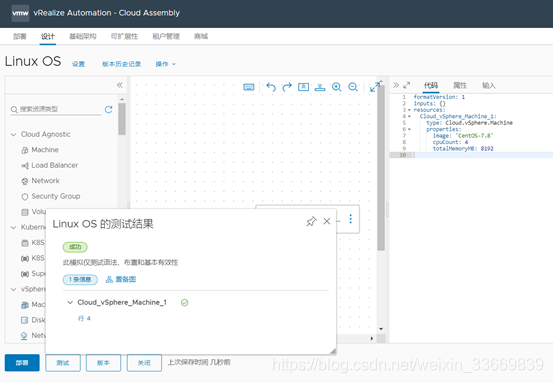Image resolution: width=553 pixels, height=383 pixels.
Task: Zoom in on the design canvas
Action: click(336, 87)
